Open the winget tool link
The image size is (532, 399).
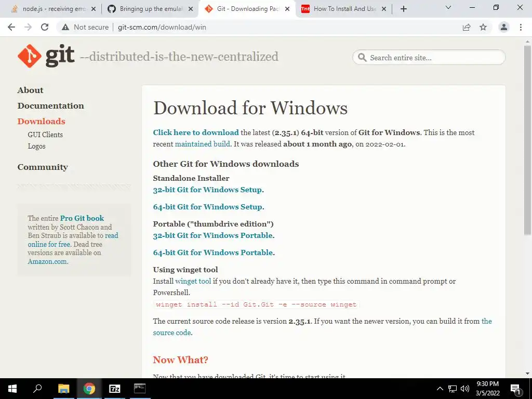tap(193, 281)
